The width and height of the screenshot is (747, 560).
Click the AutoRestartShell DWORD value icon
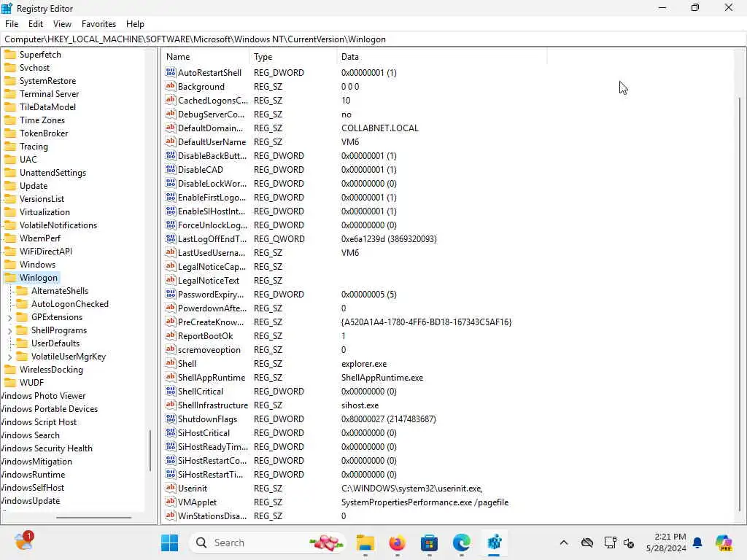click(171, 72)
